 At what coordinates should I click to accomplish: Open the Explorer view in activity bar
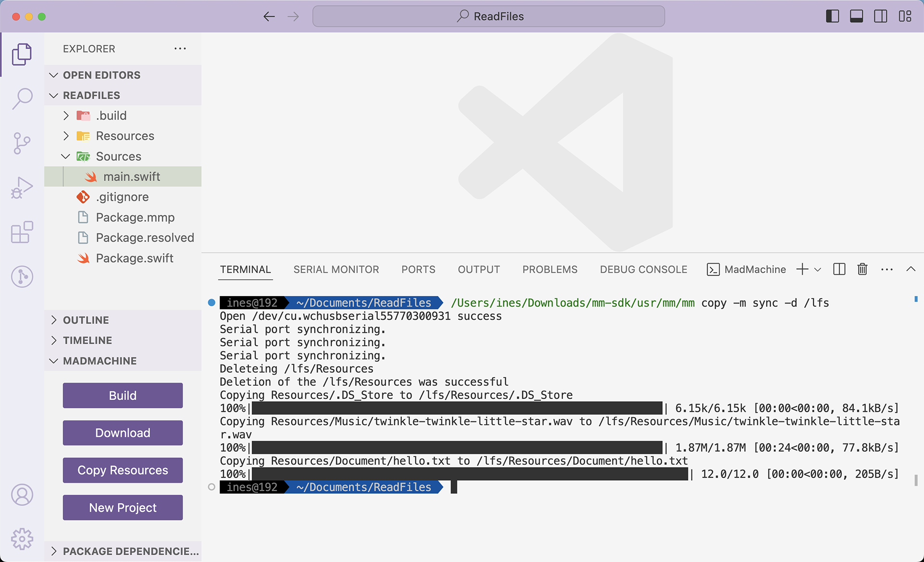[x=22, y=54]
